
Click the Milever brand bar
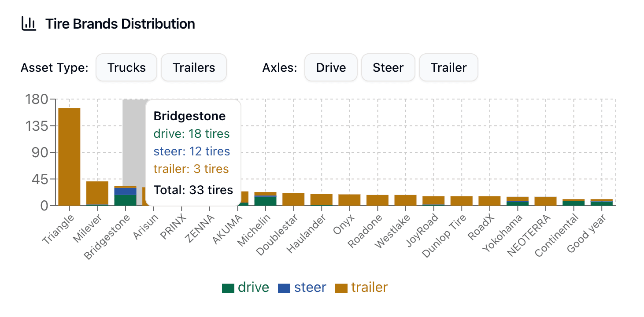tap(97, 194)
